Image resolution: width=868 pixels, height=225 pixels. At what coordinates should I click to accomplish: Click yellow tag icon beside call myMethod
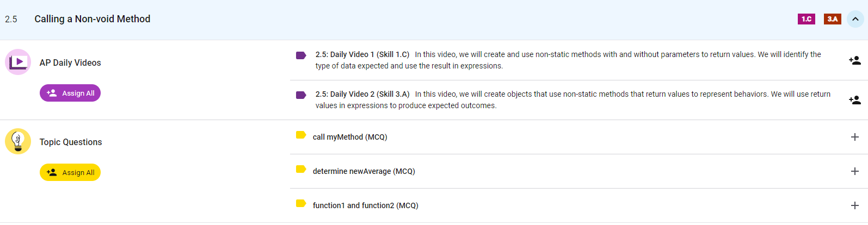301,135
